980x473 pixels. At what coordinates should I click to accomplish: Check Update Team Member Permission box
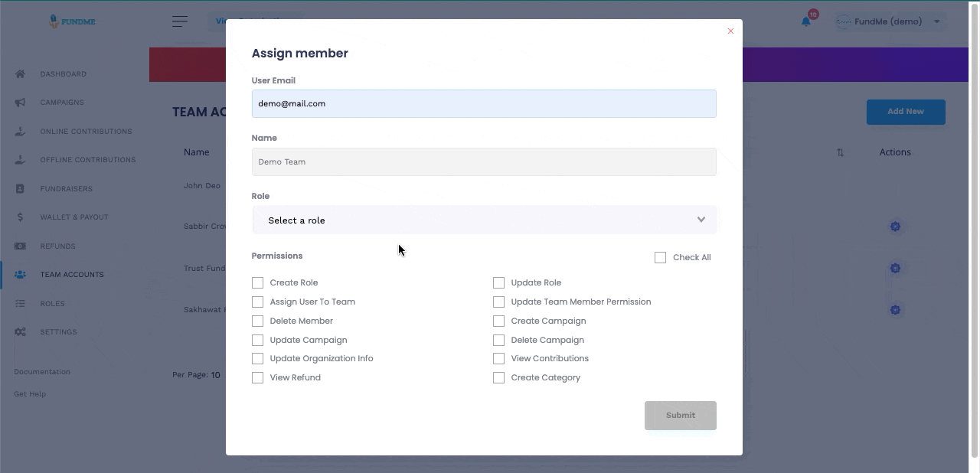point(498,302)
